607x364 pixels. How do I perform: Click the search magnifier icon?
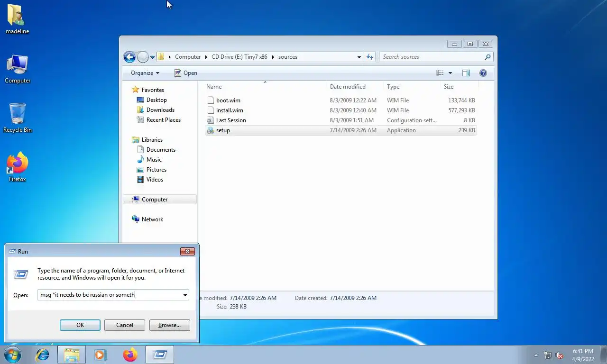coord(487,57)
